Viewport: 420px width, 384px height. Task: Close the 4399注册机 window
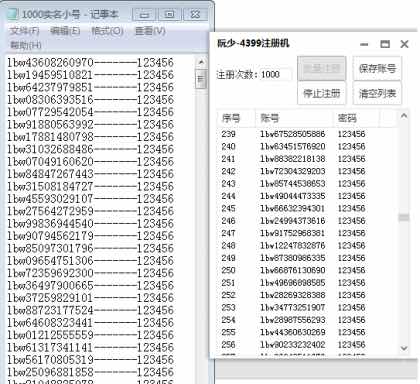click(x=404, y=44)
